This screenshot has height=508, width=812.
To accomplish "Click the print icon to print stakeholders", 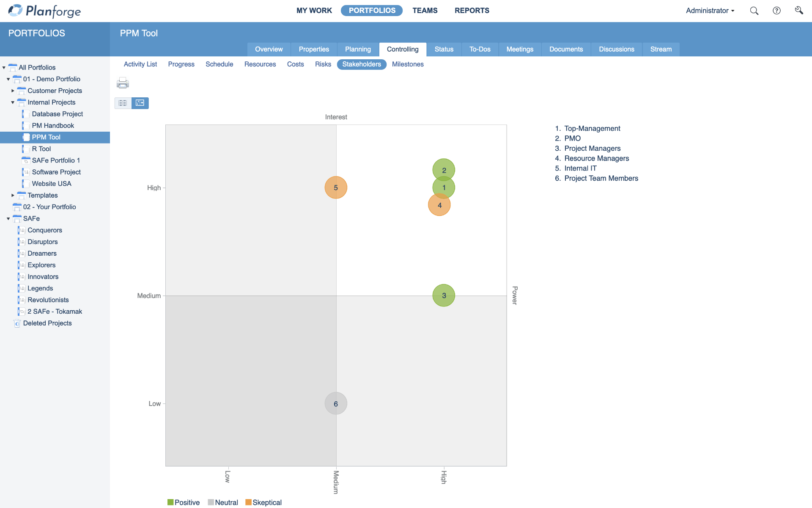I will [x=123, y=84].
